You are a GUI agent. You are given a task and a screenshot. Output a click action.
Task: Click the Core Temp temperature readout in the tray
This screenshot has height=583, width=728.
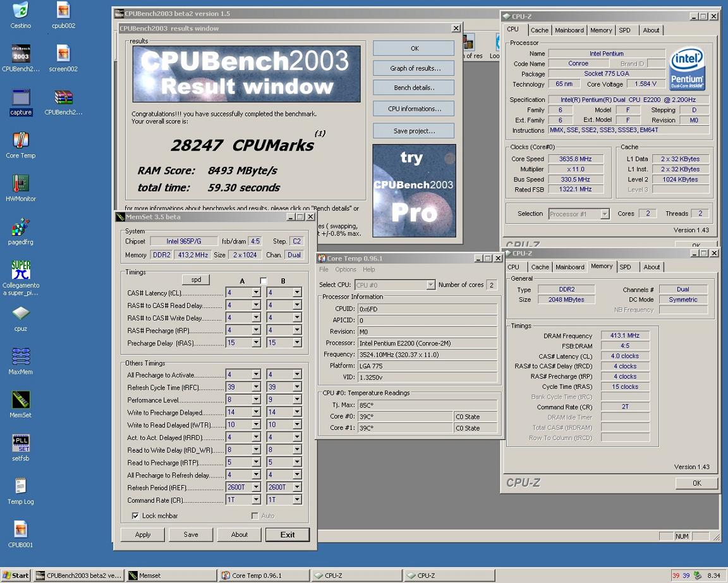click(681, 575)
